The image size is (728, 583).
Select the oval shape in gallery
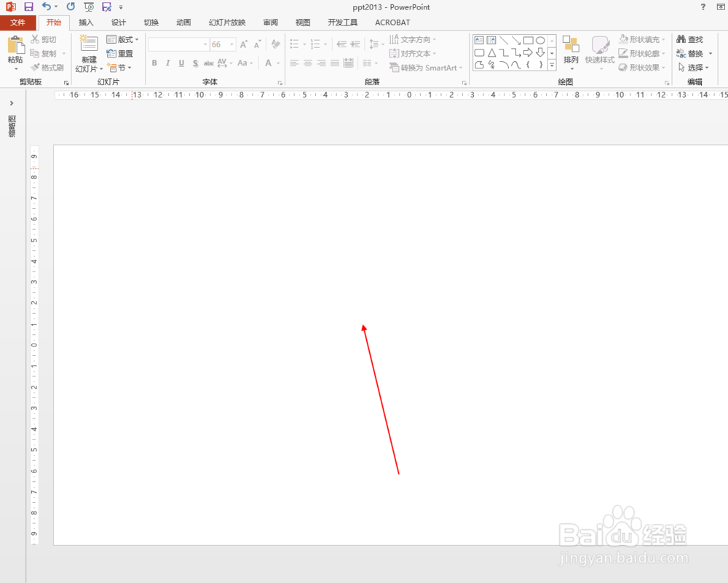[x=540, y=40]
